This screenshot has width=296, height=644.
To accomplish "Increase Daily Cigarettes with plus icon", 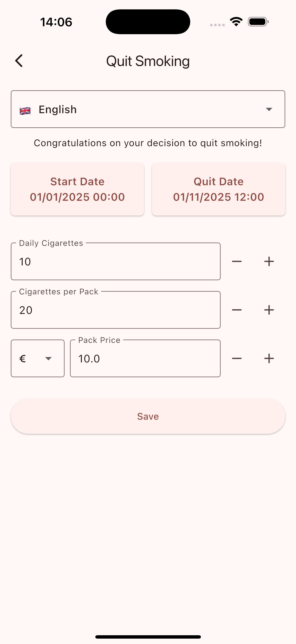I will (x=269, y=262).
